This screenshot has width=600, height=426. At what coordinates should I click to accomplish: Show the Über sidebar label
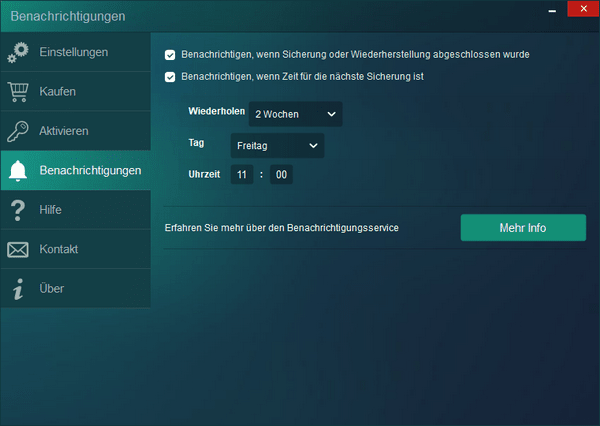pos(52,288)
